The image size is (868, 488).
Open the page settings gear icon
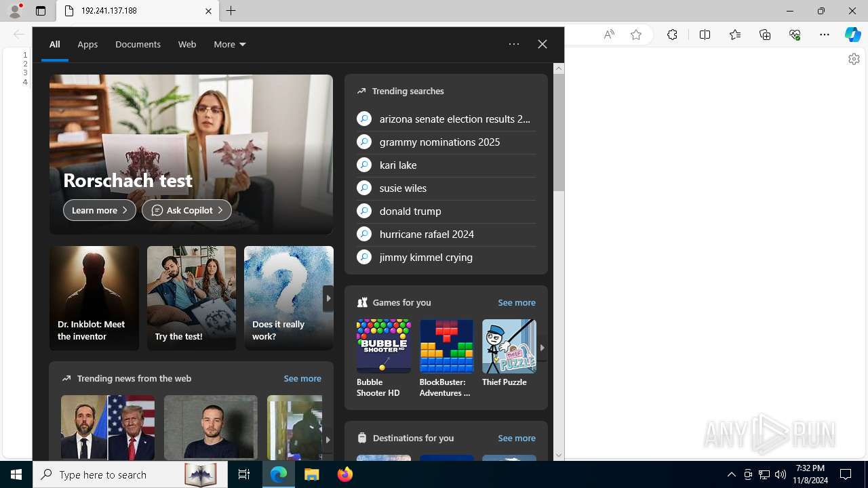854,59
